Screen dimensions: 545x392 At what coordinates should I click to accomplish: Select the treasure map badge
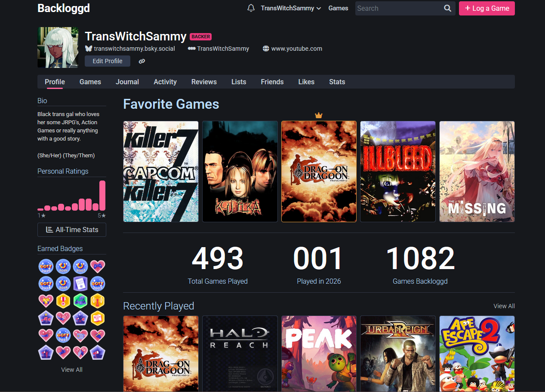coord(98,318)
